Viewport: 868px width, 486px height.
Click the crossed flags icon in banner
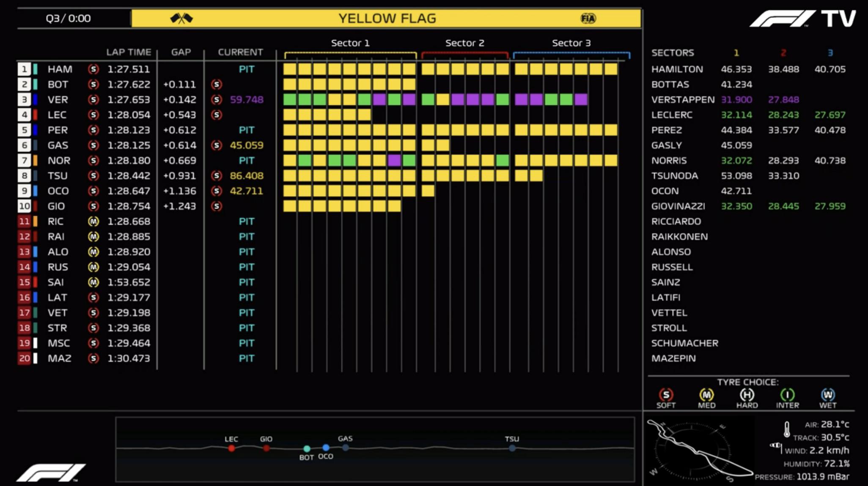[x=181, y=18]
